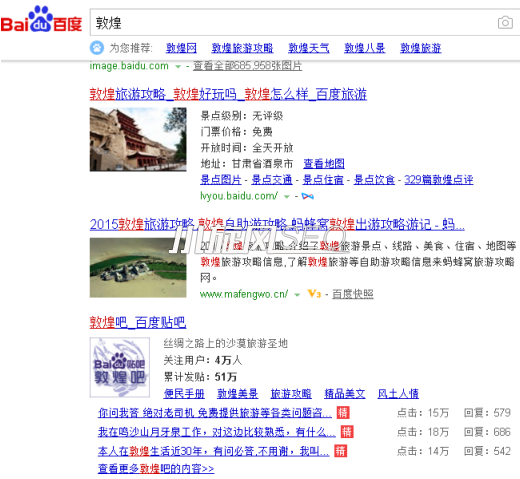The height and width of the screenshot is (479, 520).
Task: Expand dropdown arrow beside image.baidu.com
Action: click(x=178, y=67)
